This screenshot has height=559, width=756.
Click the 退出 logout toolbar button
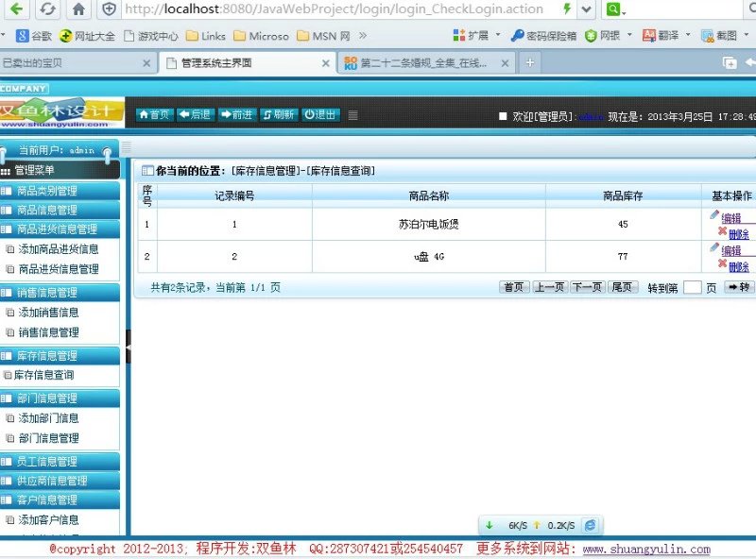click(x=320, y=114)
